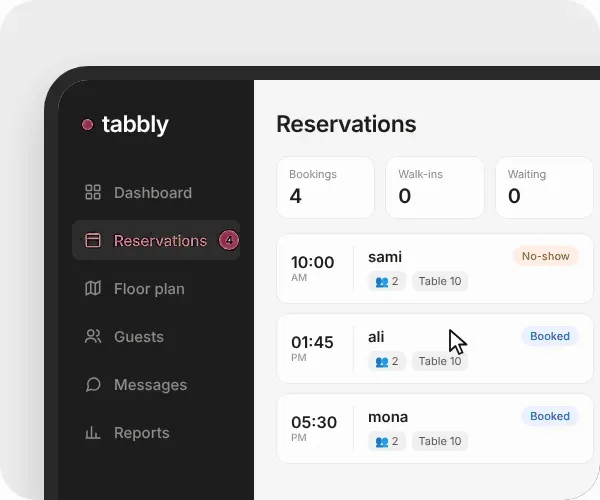Click the 10:00 AM reservation time
Viewport: 600px width, 500px height.
[x=312, y=268]
